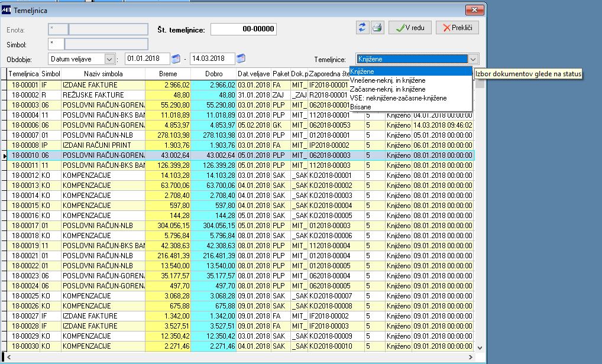Confirm with the V redu button

[410, 28]
